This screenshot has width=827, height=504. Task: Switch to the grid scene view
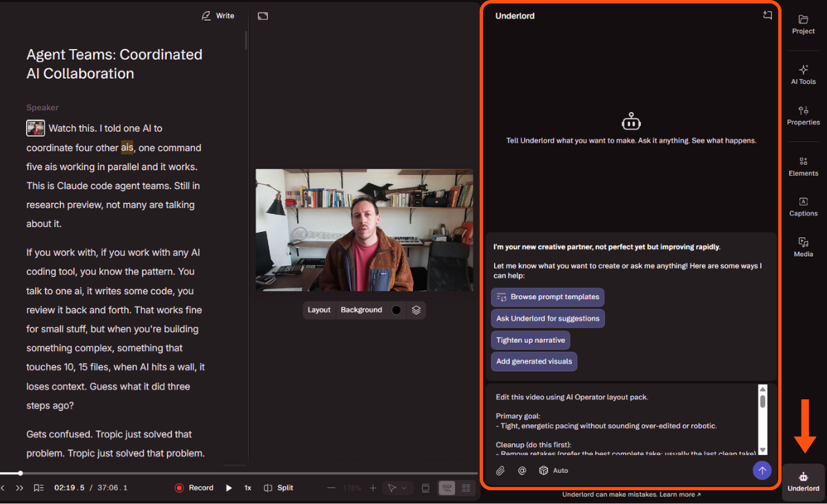[467, 487]
